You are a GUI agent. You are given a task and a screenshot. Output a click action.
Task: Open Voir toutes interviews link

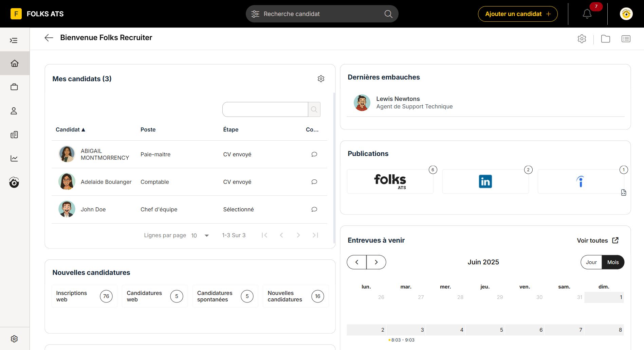point(597,241)
